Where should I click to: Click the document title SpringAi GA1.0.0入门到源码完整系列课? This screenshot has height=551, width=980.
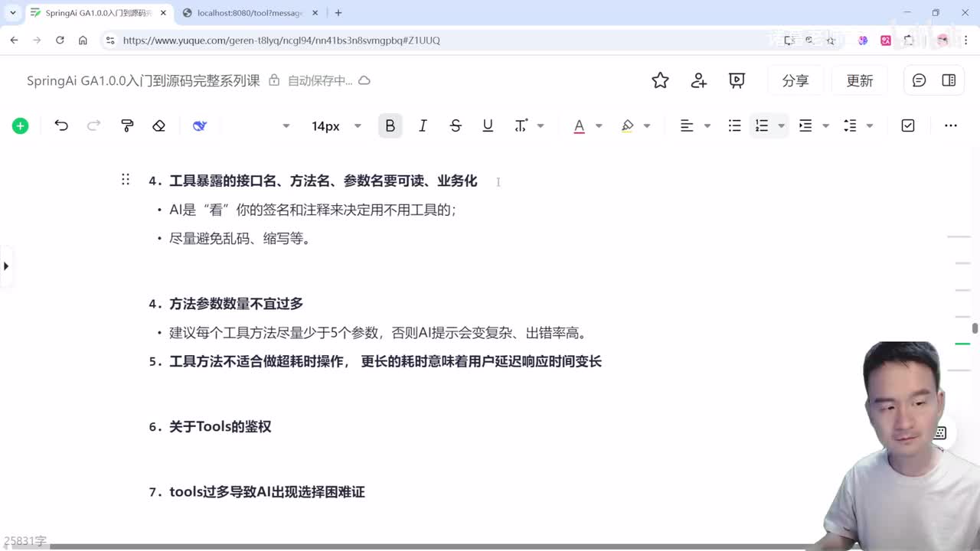coord(143,80)
